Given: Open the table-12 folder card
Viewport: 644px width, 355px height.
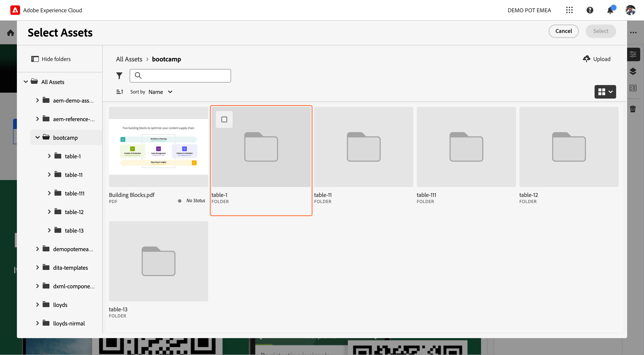Looking at the screenshot, I should (x=569, y=147).
